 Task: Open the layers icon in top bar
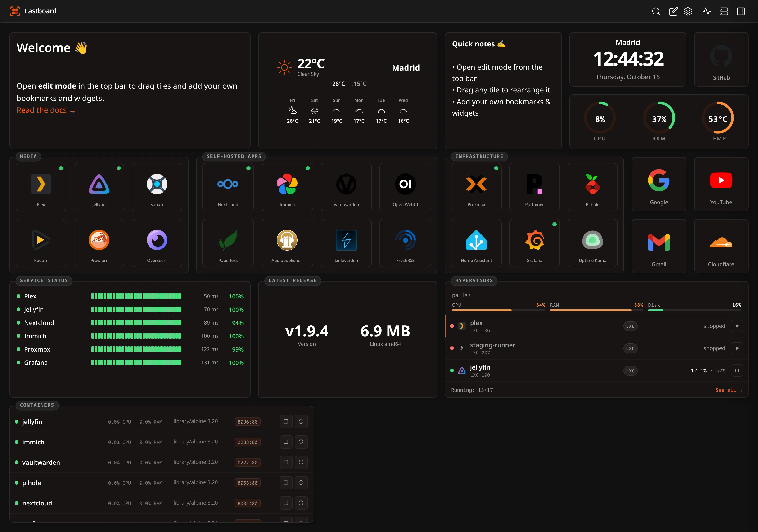coord(688,12)
